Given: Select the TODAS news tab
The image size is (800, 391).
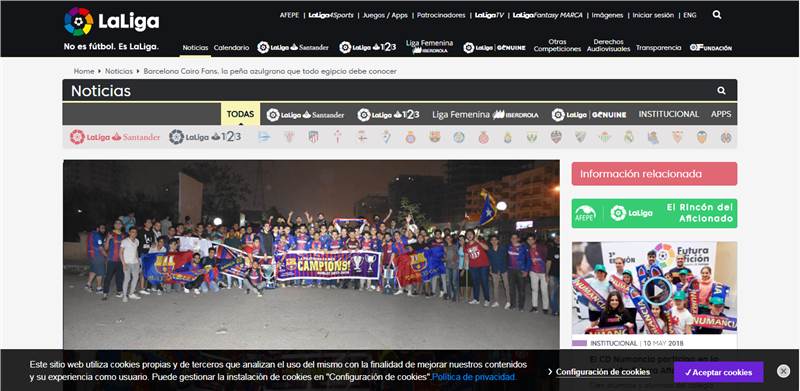Looking at the screenshot, I should click(240, 114).
